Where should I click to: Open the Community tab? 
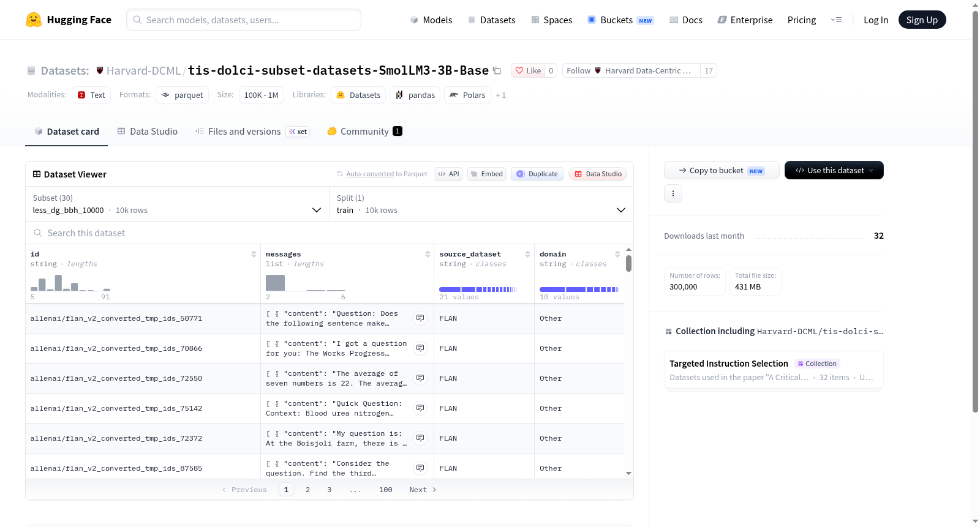tap(364, 132)
